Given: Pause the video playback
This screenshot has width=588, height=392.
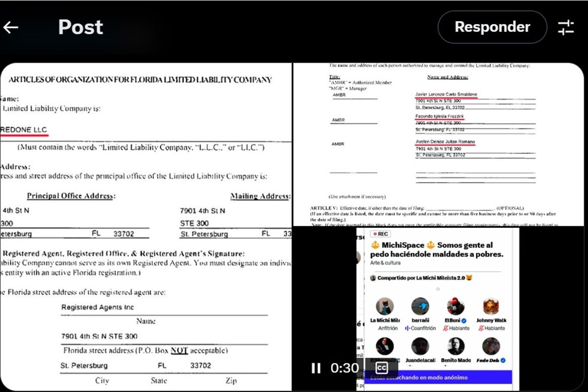Looking at the screenshot, I should click(316, 368).
